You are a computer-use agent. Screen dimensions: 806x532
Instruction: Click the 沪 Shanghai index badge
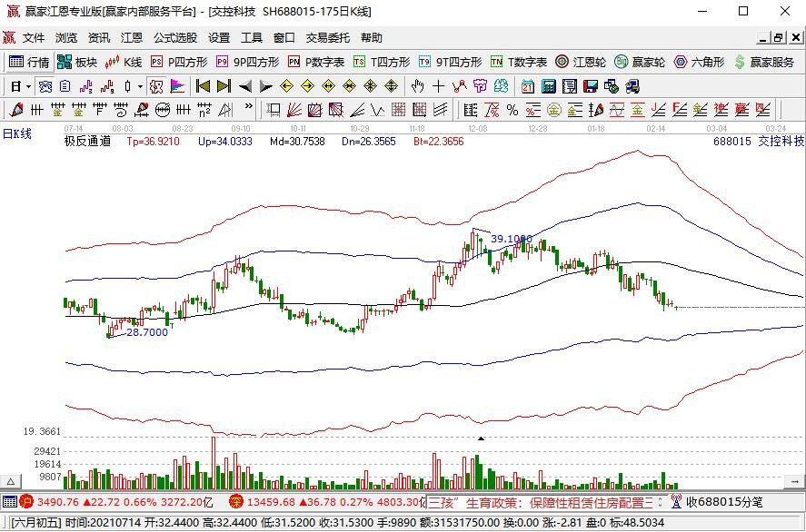click(26, 502)
